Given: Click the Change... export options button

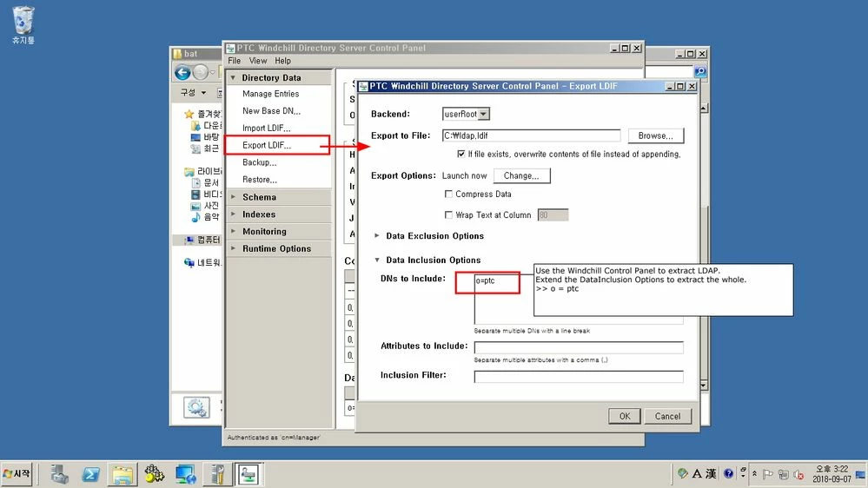Looking at the screenshot, I should (521, 176).
